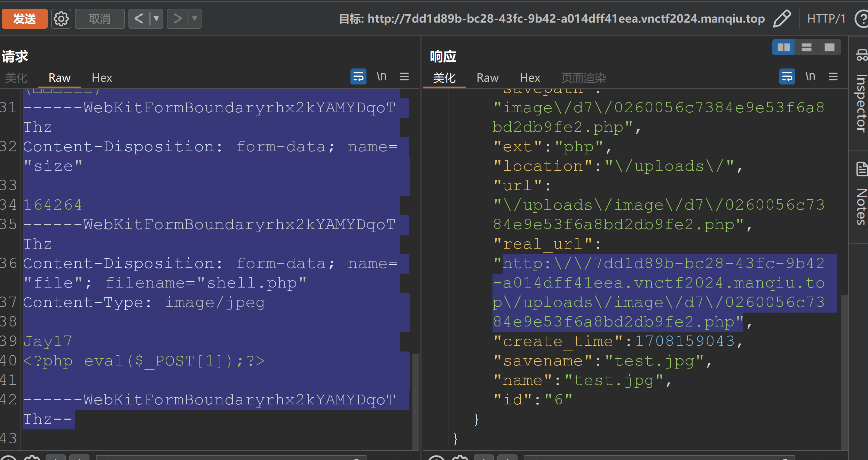Toggle word wrap icon in response panel
Viewport: 868px width, 460px height.
click(x=787, y=76)
